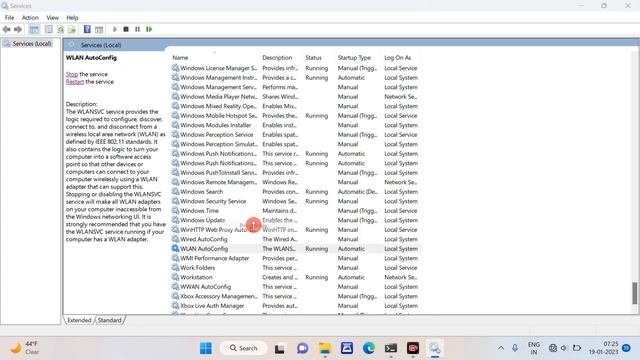Click the Refresh toolbar icon
Viewport: 640px width, 360px height.
click(x=60, y=29)
